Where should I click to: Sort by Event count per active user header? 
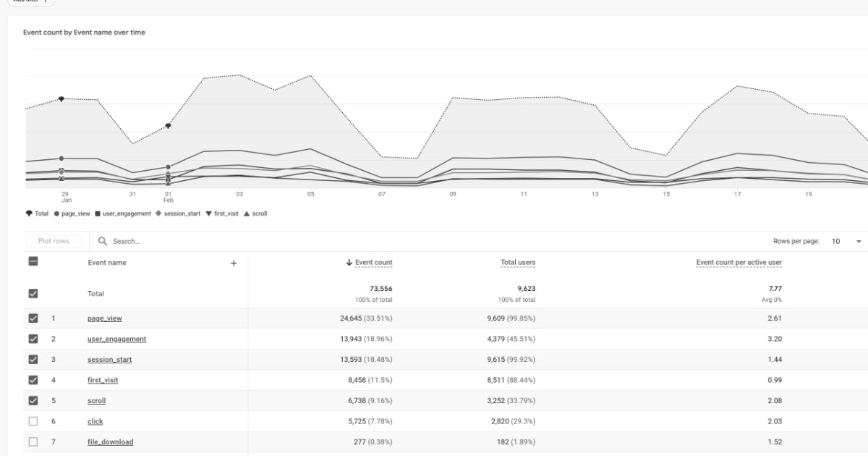737,262
